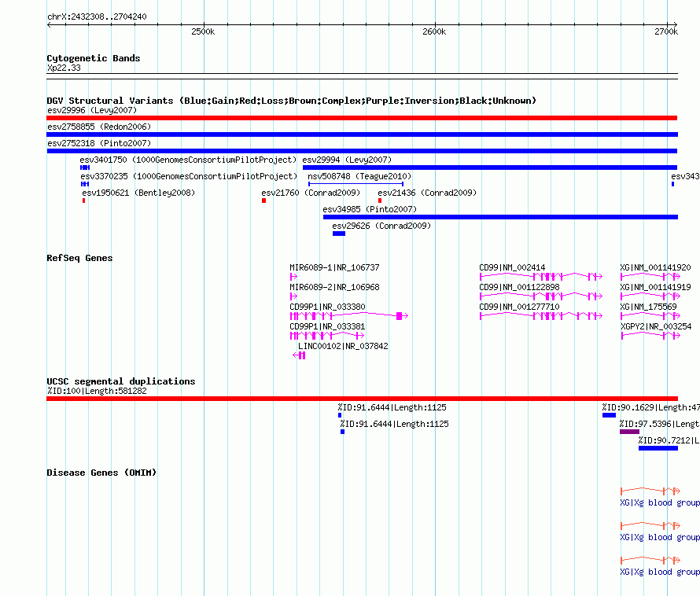
Task: Click the esv21436 (Conrad2009) red marker
Action: coord(380,201)
